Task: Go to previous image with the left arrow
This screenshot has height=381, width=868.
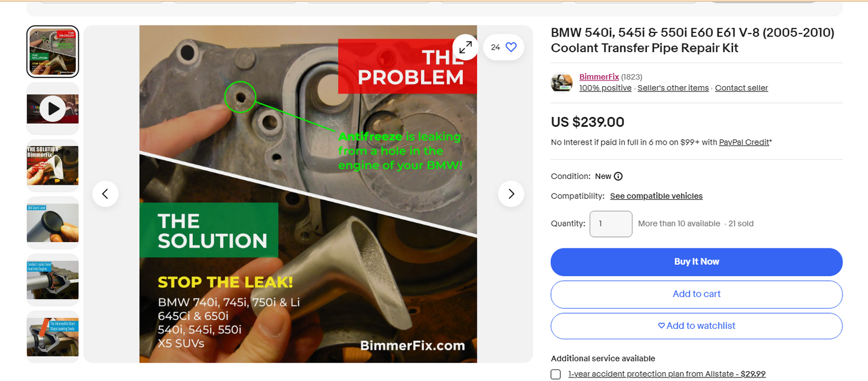Action: pyautogui.click(x=105, y=194)
